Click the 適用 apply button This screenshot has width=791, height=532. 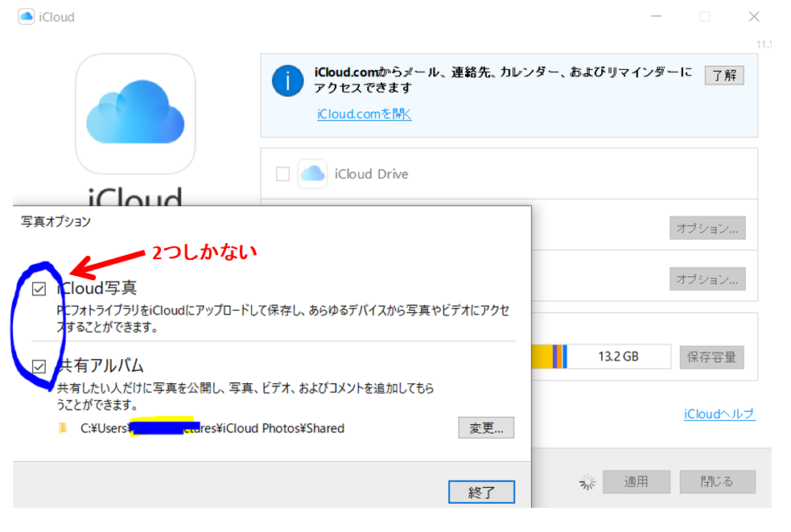(637, 481)
